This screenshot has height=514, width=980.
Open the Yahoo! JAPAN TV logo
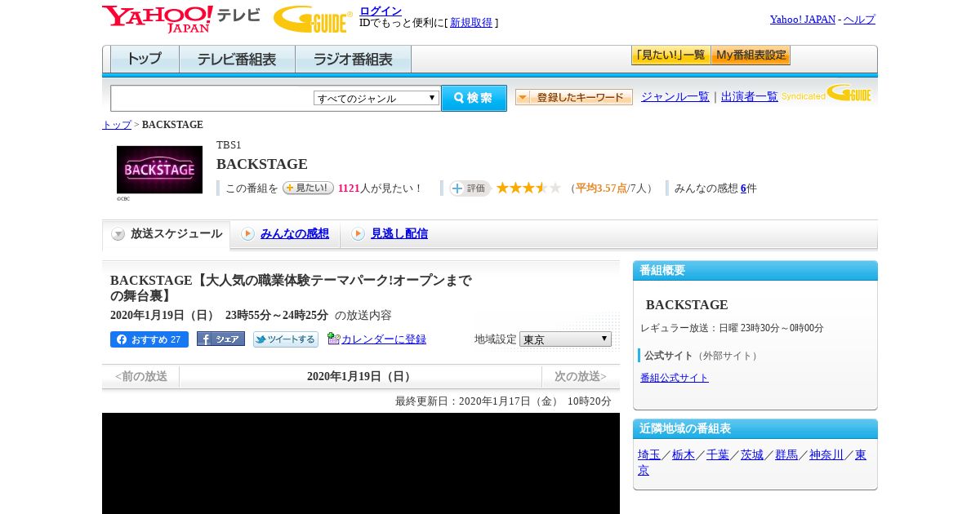click(181, 19)
